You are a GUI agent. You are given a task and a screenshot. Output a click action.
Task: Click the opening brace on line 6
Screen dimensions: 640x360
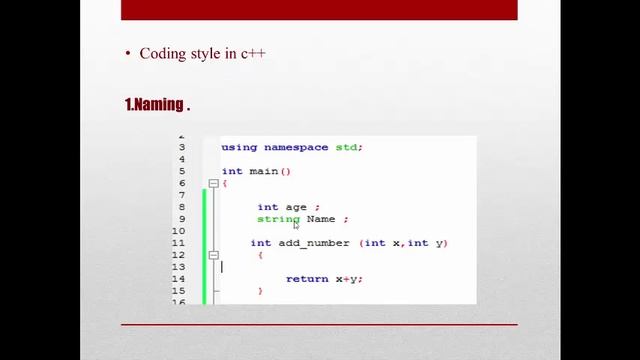(225, 184)
